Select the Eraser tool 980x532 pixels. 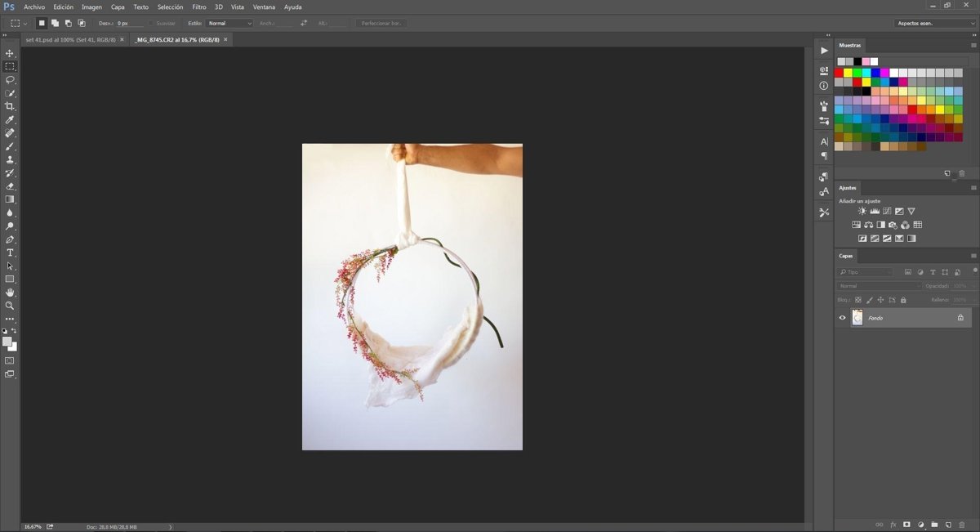click(x=10, y=186)
